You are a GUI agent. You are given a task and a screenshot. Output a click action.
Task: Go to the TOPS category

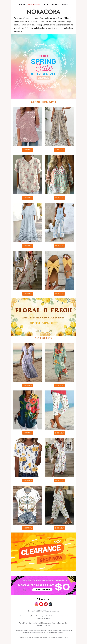(x=45, y=4)
